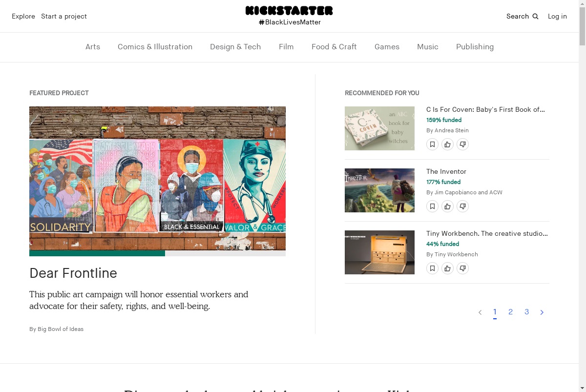The height and width of the screenshot is (392, 586).
Task: Open the Games category
Action: (387, 47)
